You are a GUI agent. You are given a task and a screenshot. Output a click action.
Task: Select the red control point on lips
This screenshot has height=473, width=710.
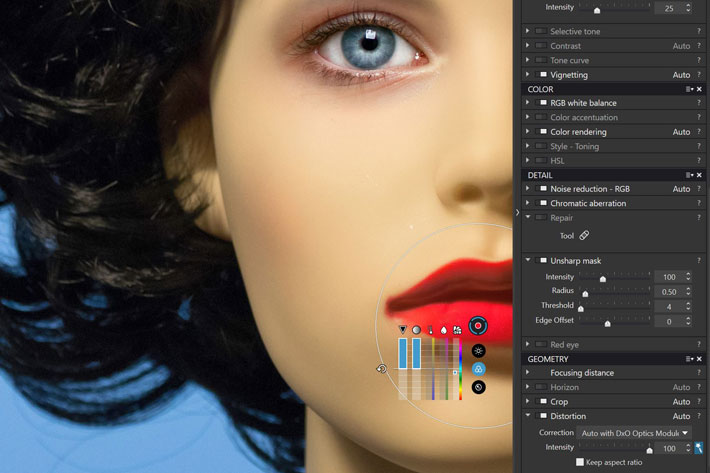click(x=478, y=326)
